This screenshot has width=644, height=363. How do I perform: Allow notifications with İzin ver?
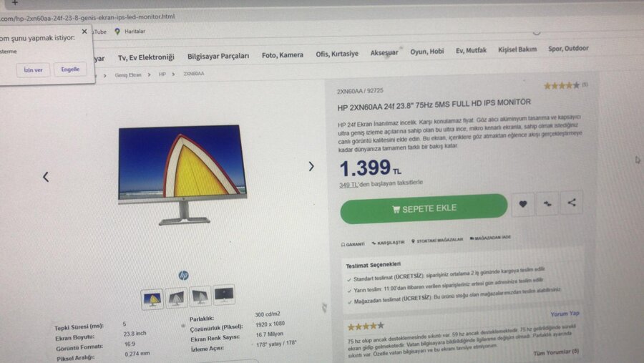point(33,70)
